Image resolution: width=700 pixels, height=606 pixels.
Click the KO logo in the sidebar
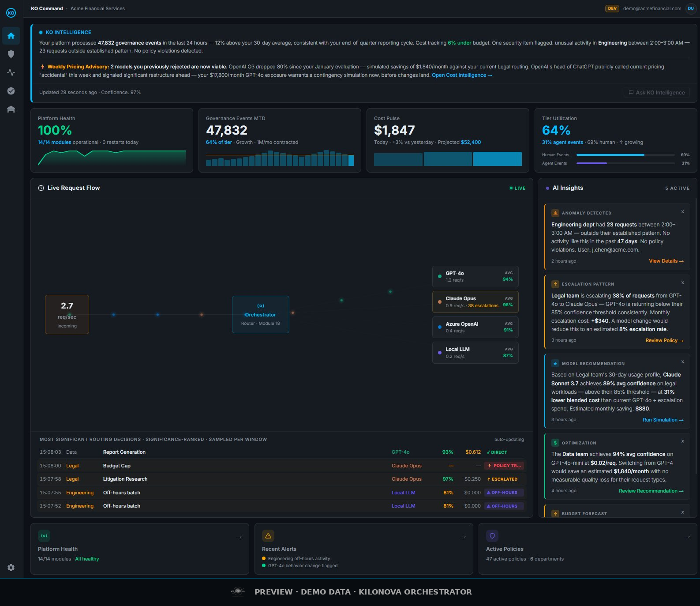pos(11,13)
